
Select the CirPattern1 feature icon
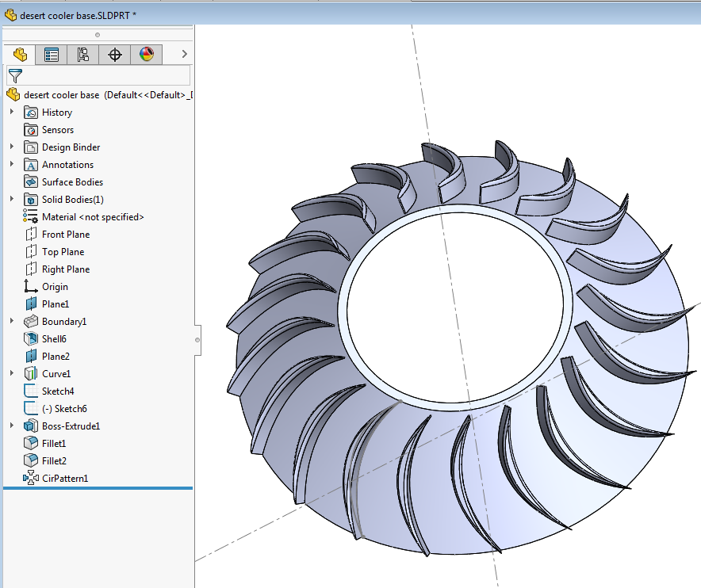tap(31, 479)
